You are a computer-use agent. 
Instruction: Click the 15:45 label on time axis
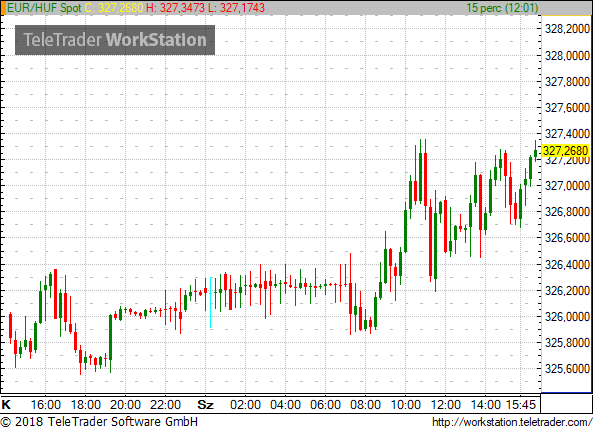[521, 405]
